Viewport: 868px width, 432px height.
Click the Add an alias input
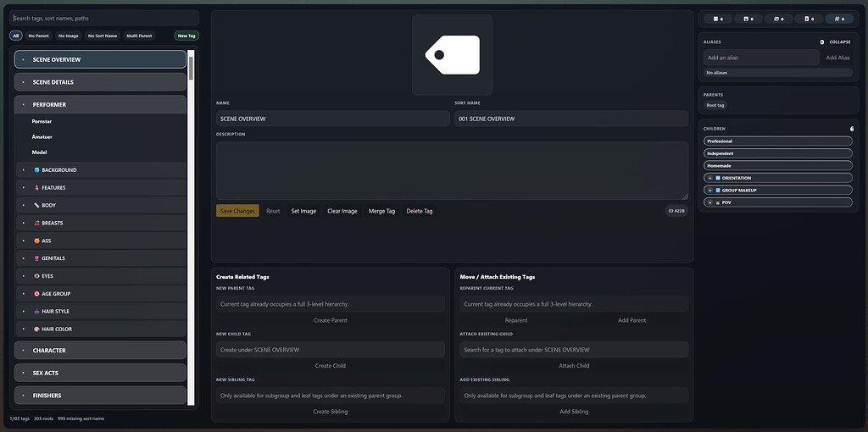pyautogui.click(x=761, y=58)
